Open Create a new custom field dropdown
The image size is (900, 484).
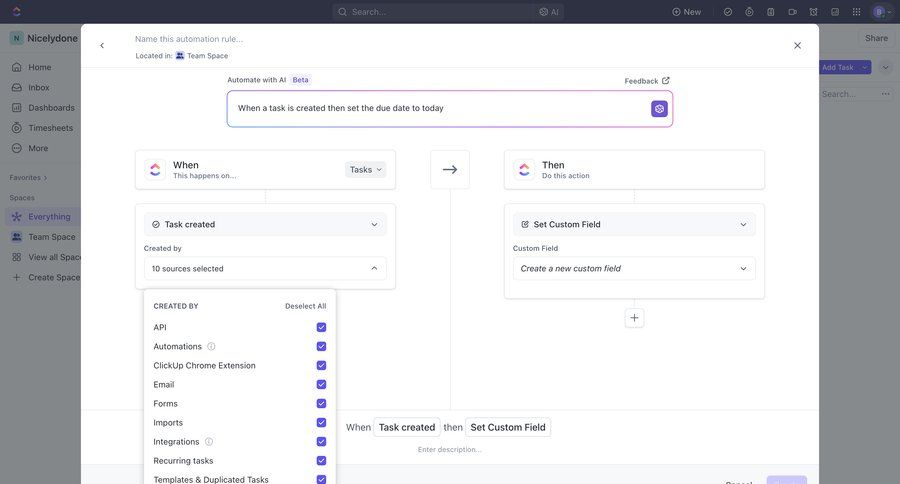click(634, 269)
